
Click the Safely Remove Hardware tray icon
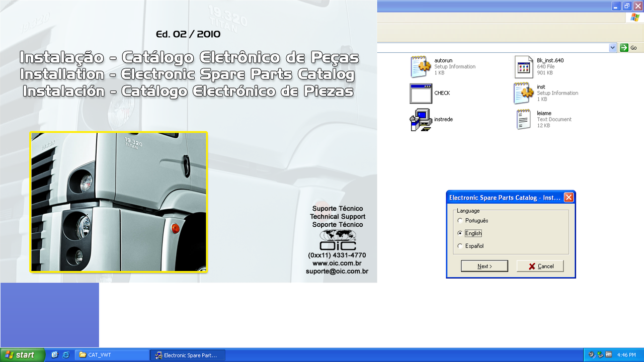600,355
